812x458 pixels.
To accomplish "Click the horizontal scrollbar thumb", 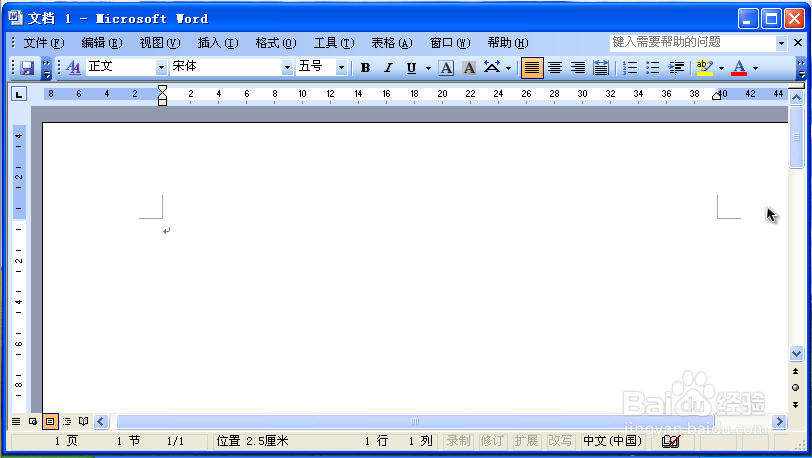I will pos(415,421).
